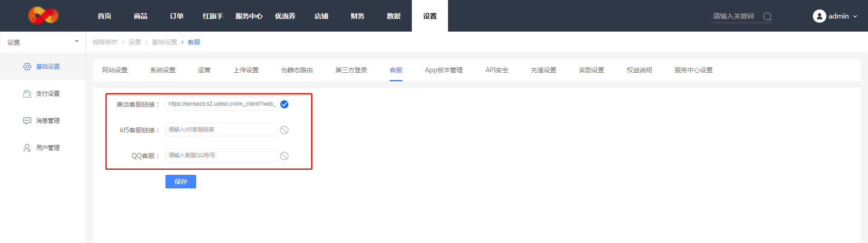868x243 pixels.
Task: Switch to the 第三方登录 tab
Action: coord(351,70)
